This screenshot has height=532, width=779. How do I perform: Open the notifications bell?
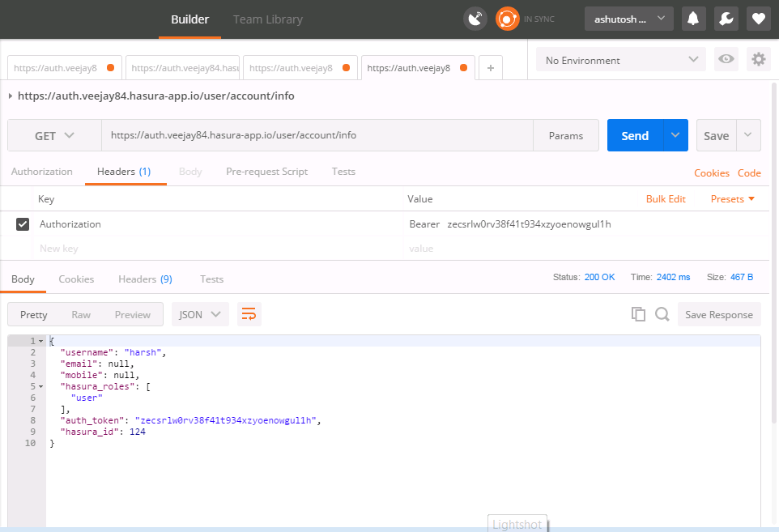pos(693,19)
